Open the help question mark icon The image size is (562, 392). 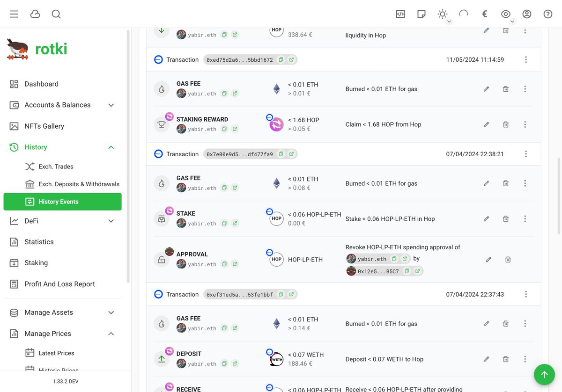pyautogui.click(x=548, y=14)
